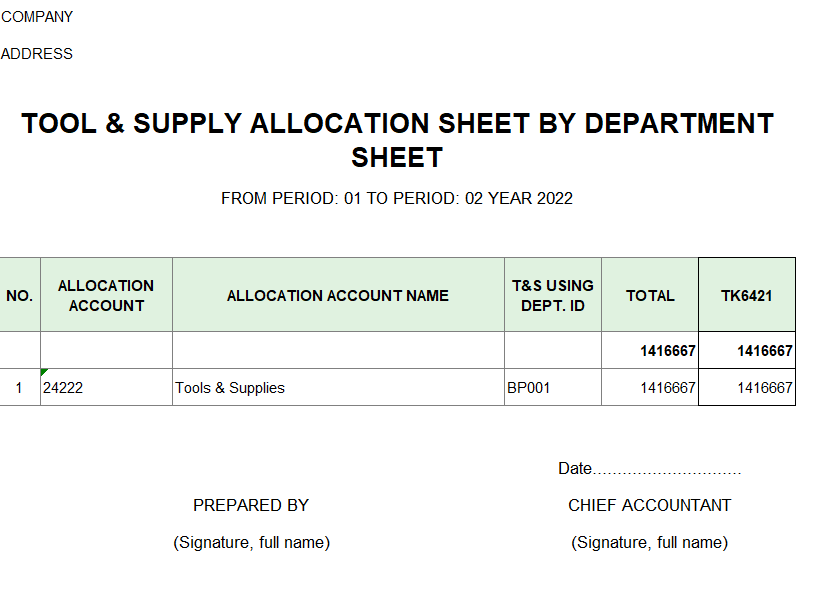Click the sheet title heading
830x616 pixels.
(397, 140)
